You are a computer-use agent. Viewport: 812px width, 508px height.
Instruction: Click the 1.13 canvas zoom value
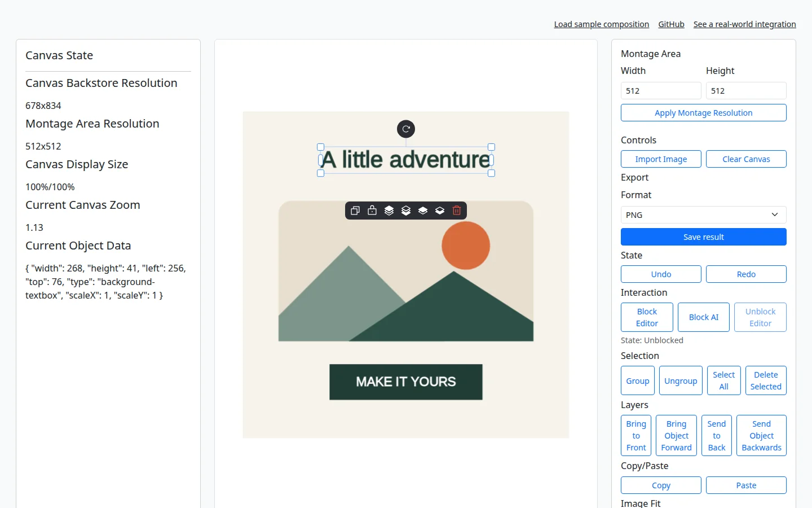click(34, 227)
